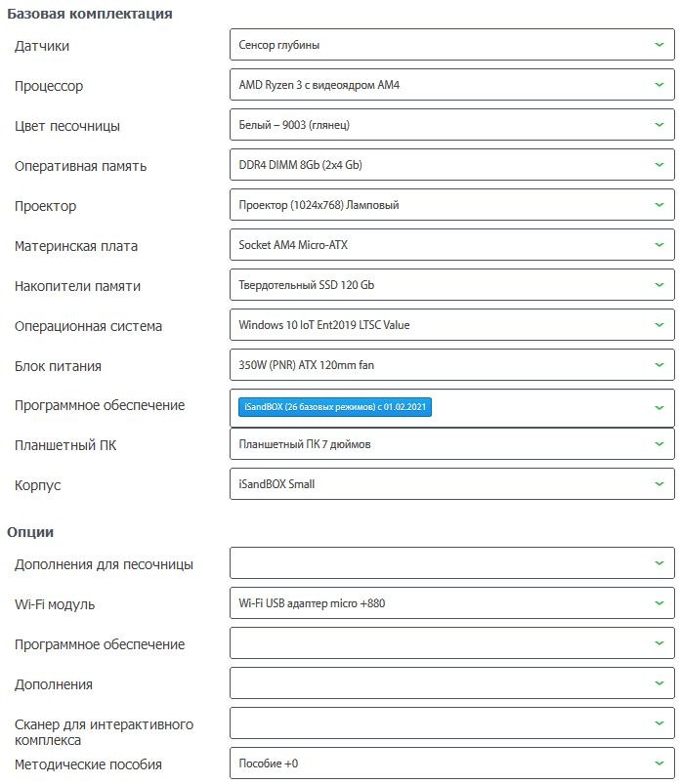Click chevron on Оперативная память field
Screen dimensions: 679x784
click(659, 164)
